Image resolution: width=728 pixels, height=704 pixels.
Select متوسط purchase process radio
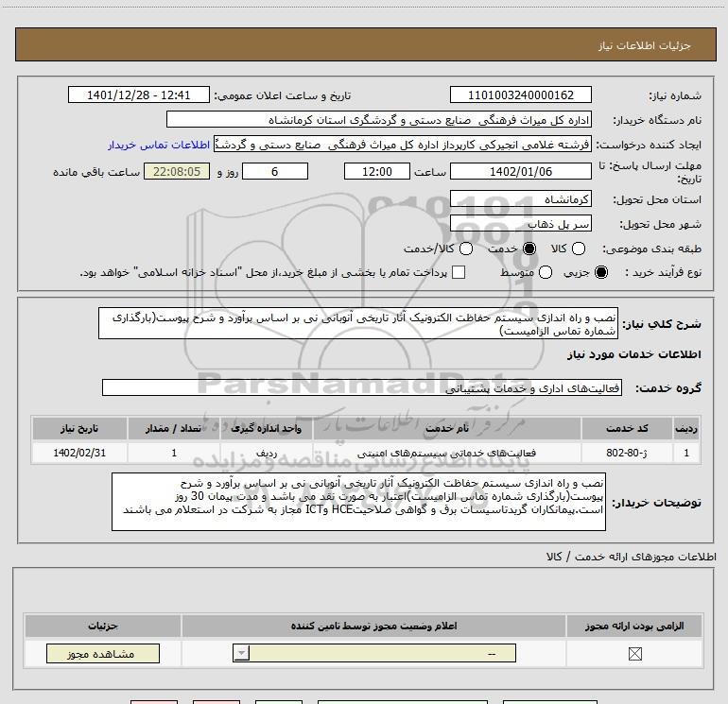tap(546, 272)
